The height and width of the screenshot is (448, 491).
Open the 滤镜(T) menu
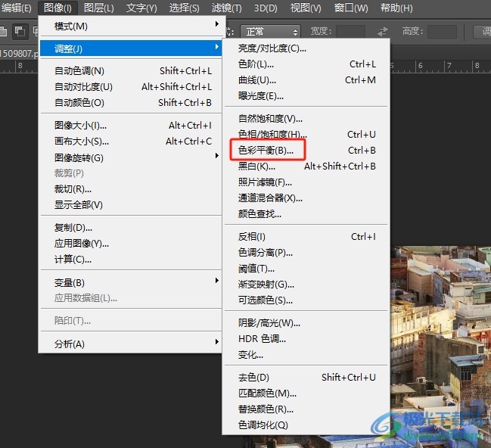point(226,8)
